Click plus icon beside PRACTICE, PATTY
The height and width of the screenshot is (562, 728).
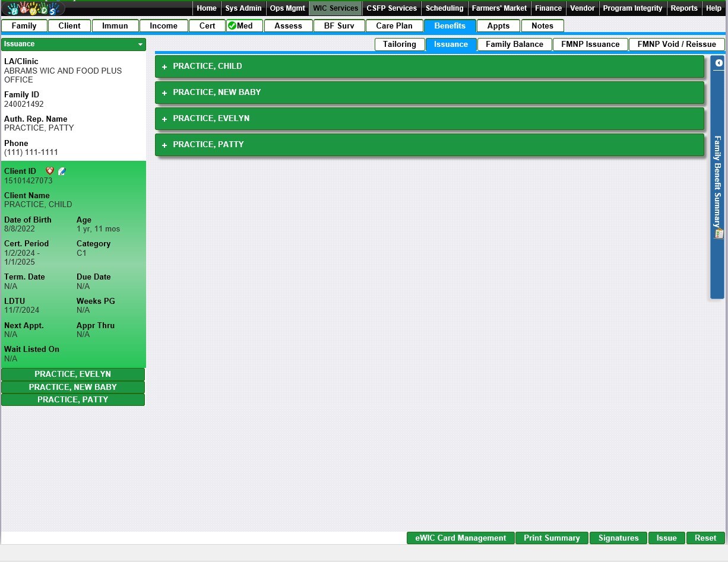(x=164, y=145)
